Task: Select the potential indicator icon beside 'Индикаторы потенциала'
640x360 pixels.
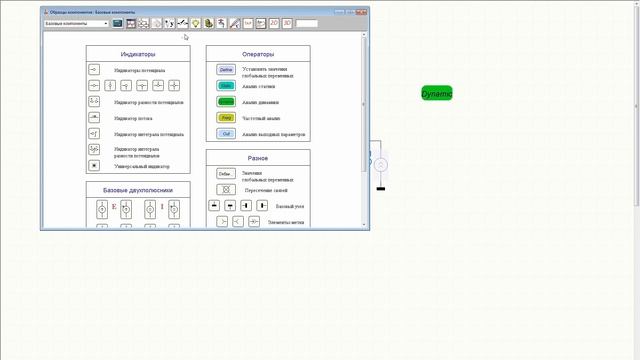Action: tap(94, 70)
